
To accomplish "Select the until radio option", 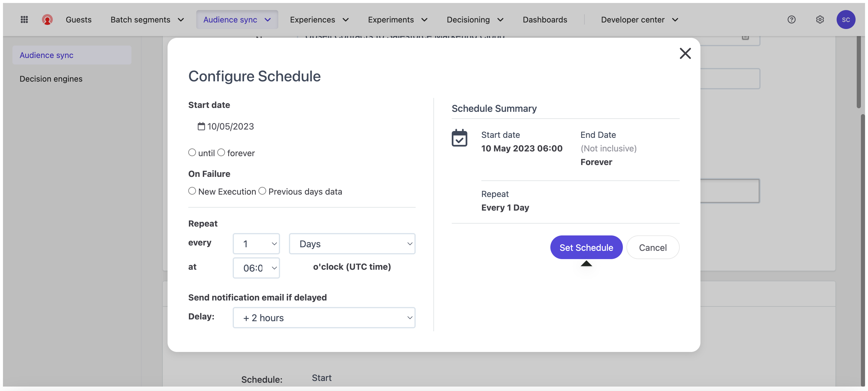I will [192, 153].
